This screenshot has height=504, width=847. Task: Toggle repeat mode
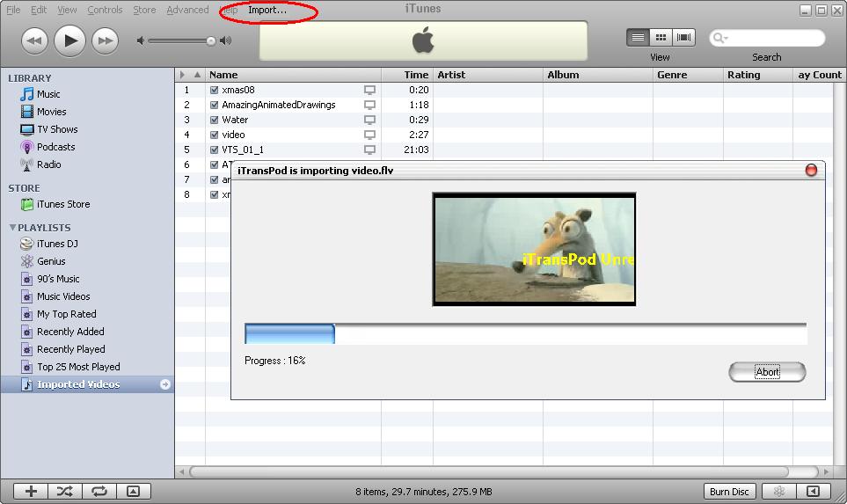[99, 491]
